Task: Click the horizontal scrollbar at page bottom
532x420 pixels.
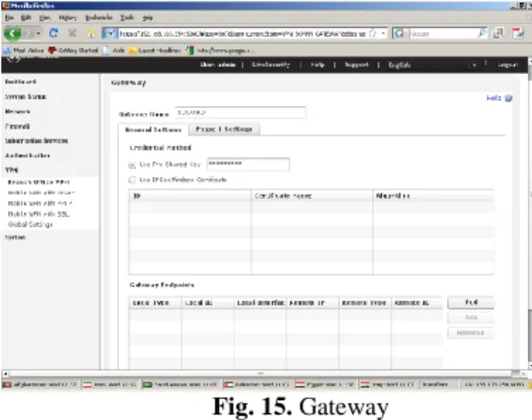Action: [260, 374]
